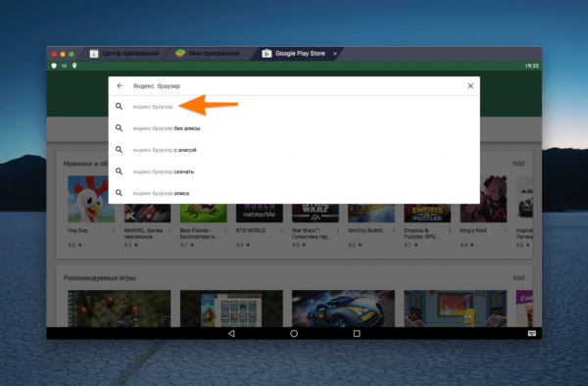Select first suggestion яндекс браузер
The height and width of the screenshot is (386, 588).
point(294,107)
